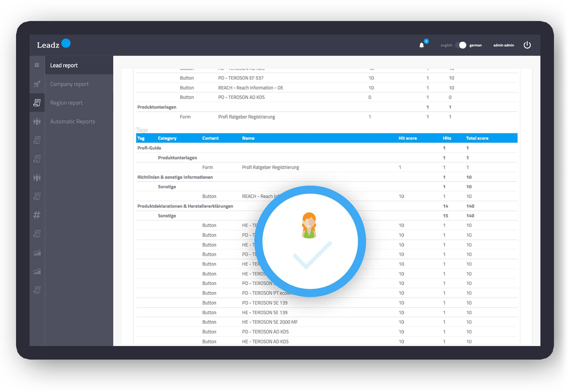Switch to the Region report section
Screen dimensions: 570x392
click(x=66, y=103)
